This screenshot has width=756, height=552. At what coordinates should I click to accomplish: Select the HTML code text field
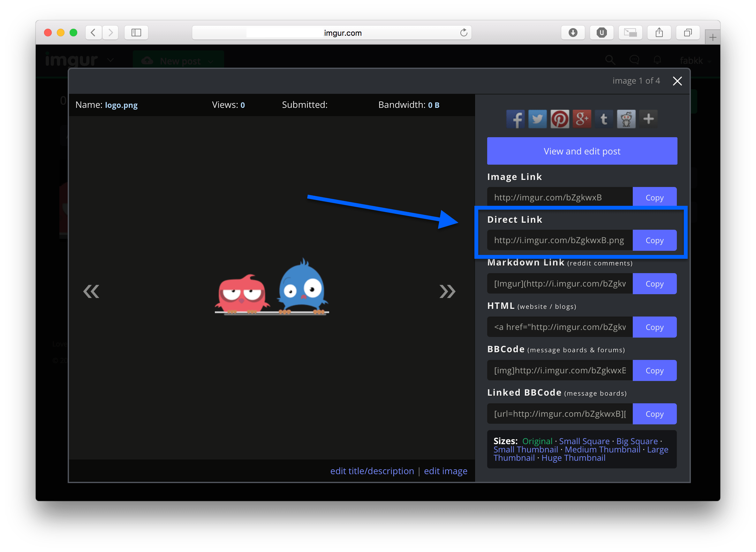(560, 327)
